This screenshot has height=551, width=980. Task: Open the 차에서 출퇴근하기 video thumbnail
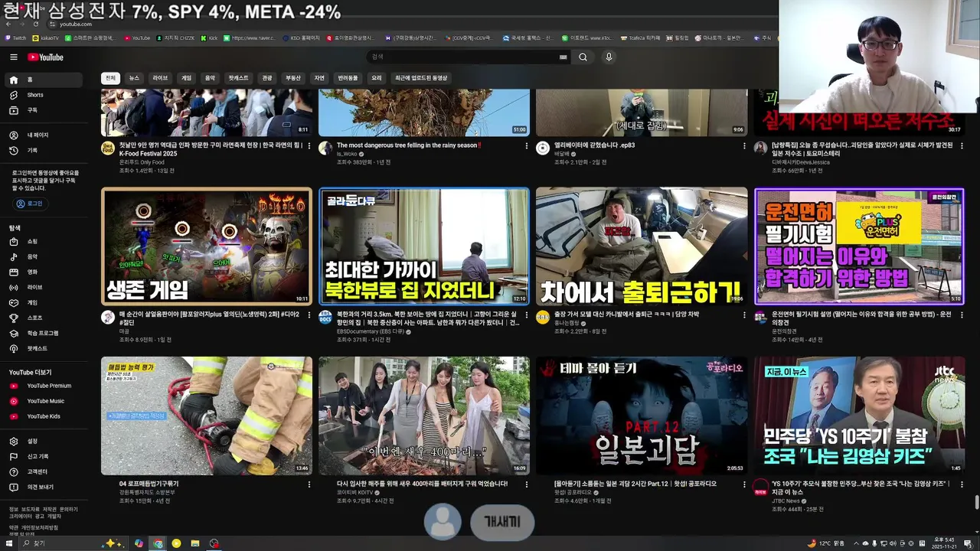click(642, 246)
